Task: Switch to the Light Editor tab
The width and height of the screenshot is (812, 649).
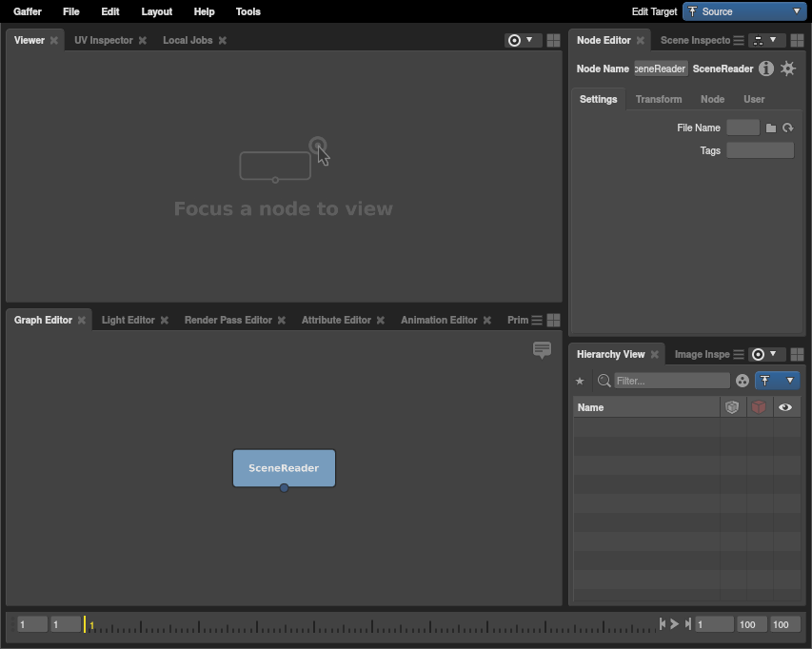Action: click(128, 320)
